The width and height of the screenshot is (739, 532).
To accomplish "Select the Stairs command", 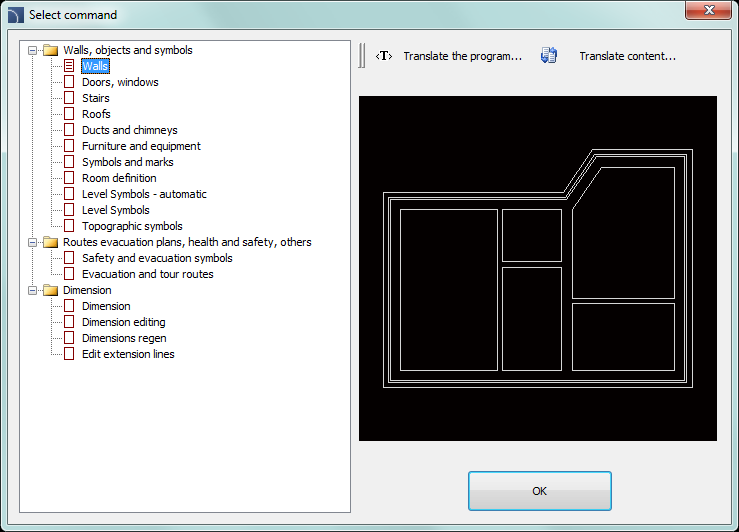I will point(96,98).
